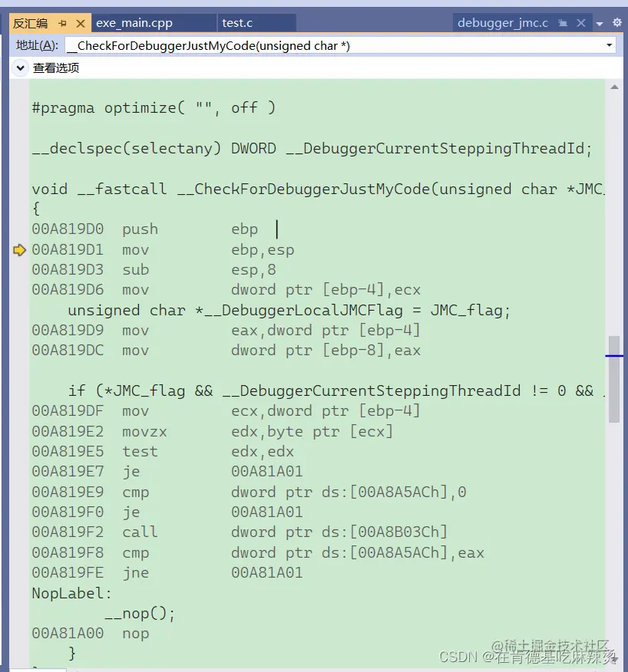628x672 pixels.
Task: Expand the address combo box dropdown
Action: point(609,45)
